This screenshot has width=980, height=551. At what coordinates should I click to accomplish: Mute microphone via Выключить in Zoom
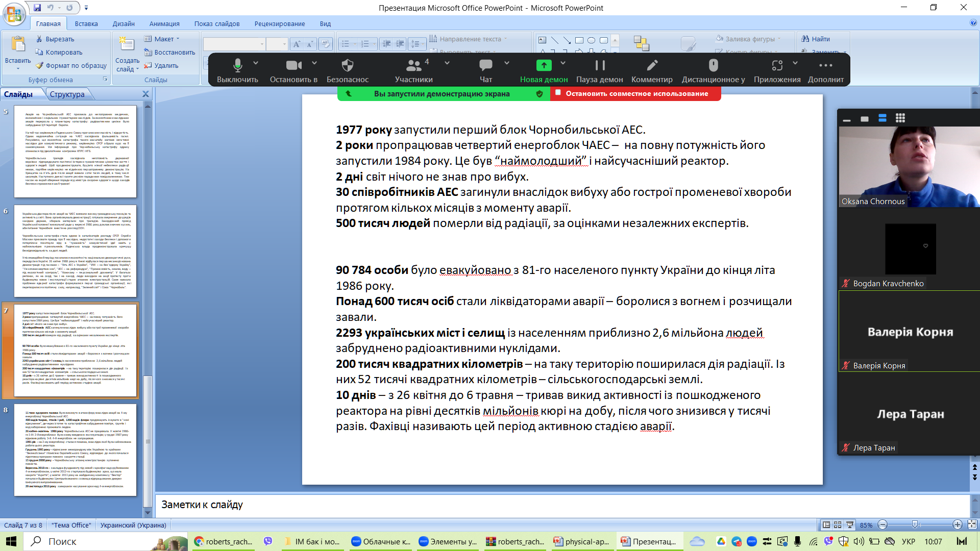click(237, 70)
